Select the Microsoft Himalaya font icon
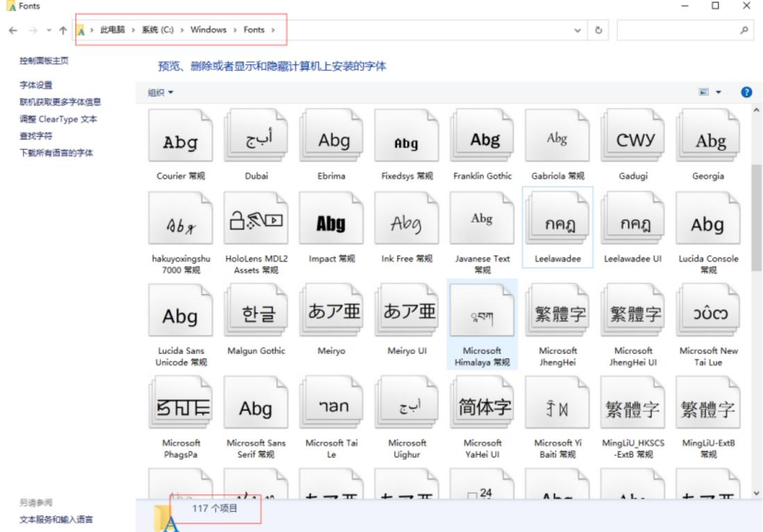The width and height of the screenshot is (763, 532). click(x=482, y=310)
